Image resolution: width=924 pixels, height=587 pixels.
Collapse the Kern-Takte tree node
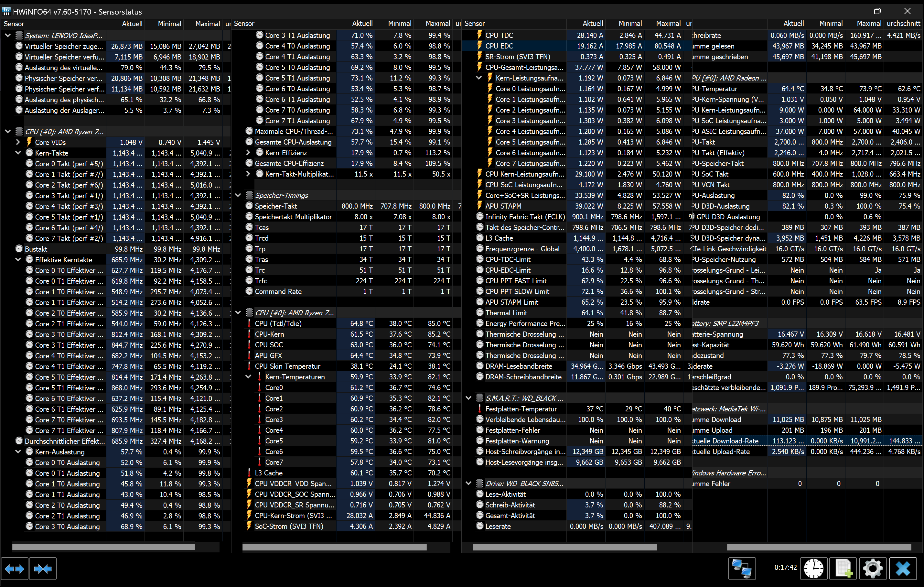pyautogui.click(x=18, y=153)
